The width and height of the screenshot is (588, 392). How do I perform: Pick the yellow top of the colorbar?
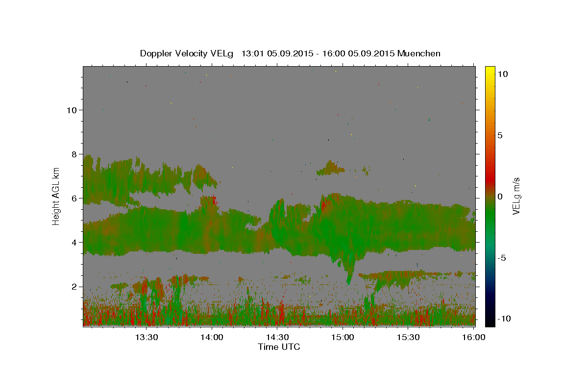pos(490,70)
